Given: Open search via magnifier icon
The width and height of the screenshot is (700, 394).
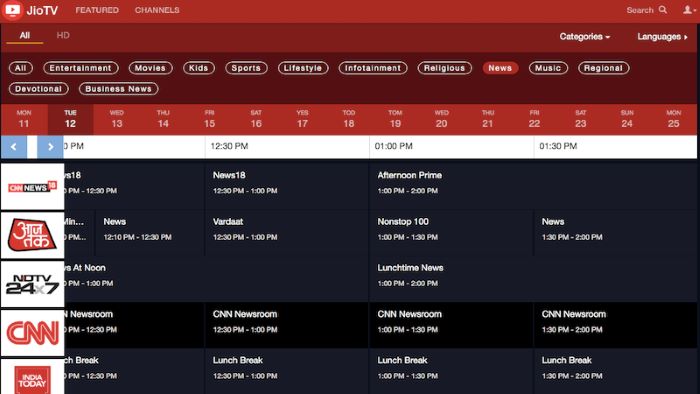Looking at the screenshot, I should click(x=663, y=10).
